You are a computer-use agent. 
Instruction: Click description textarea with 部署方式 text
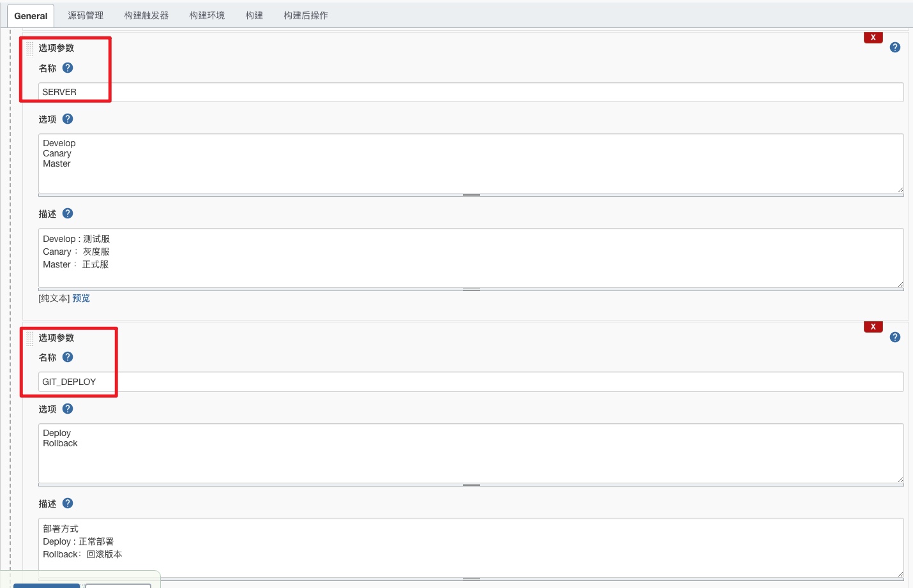[471, 548]
